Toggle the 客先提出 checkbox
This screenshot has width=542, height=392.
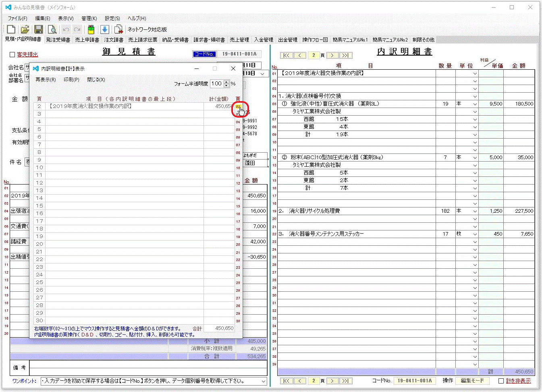(12, 54)
